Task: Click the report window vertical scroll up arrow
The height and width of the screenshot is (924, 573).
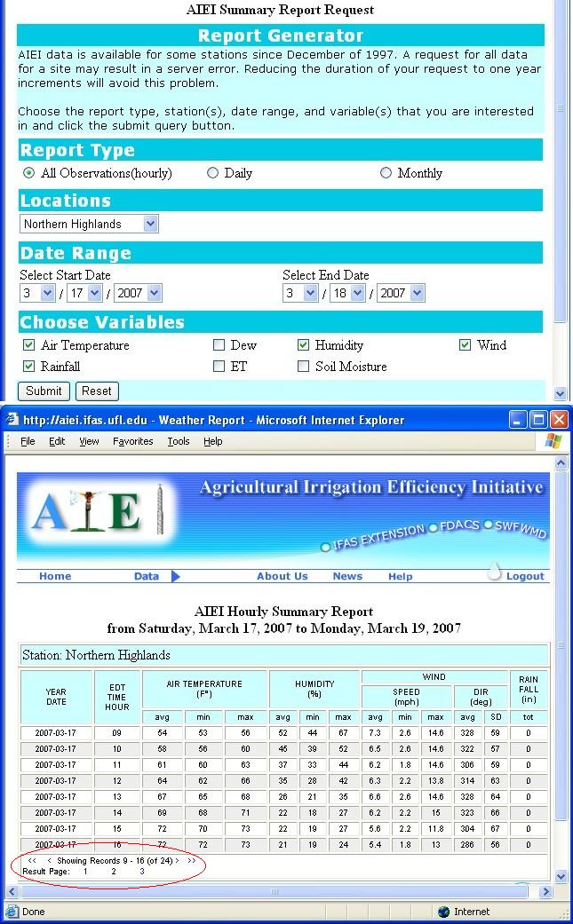Action: click(x=561, y=462)
